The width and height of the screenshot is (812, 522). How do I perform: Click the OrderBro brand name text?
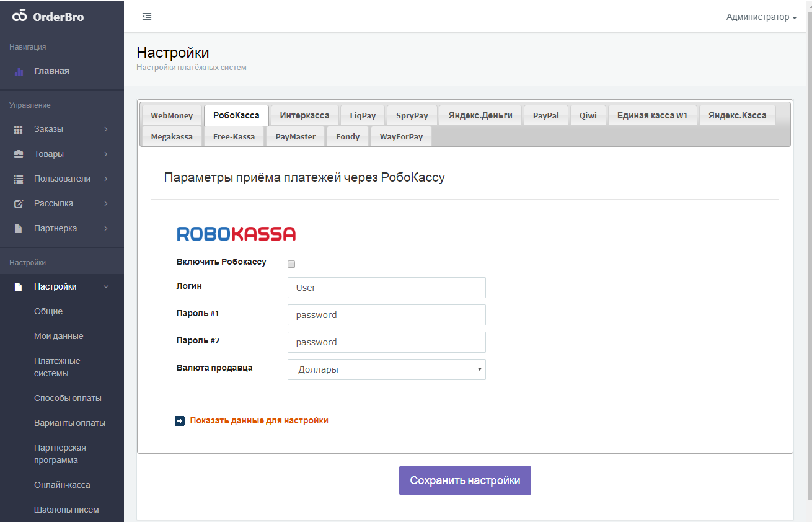[59, 17]
